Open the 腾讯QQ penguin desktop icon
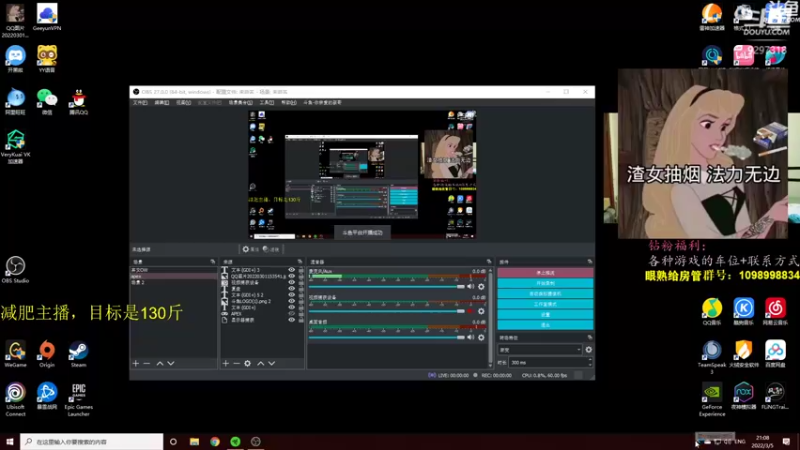Image resolution: width=800 pixels, height=450 pixels. tap(79, 102)
